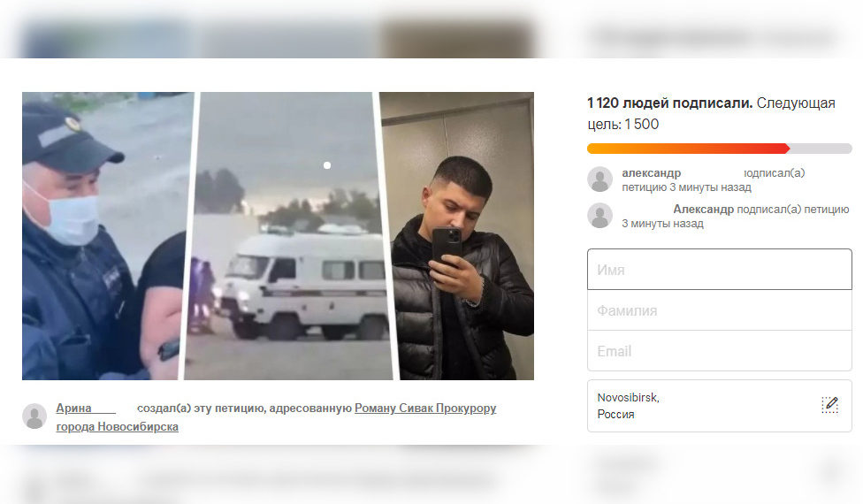
Task: Click александр signer's avatar icon
Action: [x=600, y=179]
